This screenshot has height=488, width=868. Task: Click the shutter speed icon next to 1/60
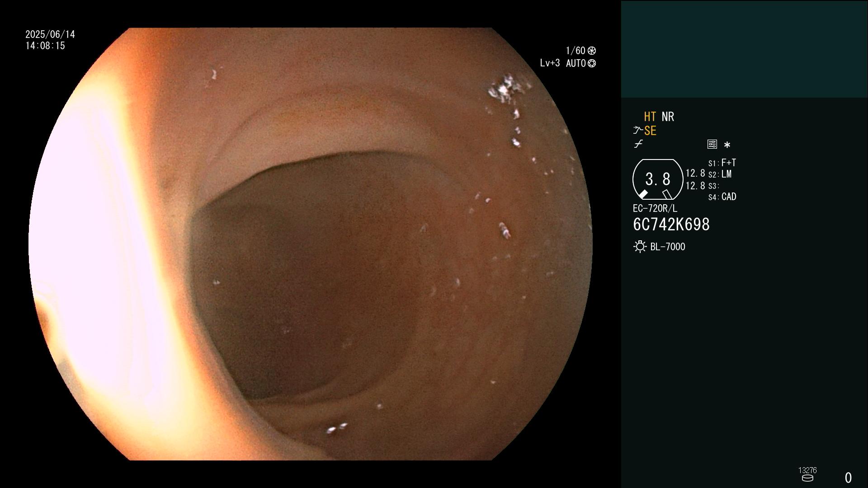coord(592,51)
